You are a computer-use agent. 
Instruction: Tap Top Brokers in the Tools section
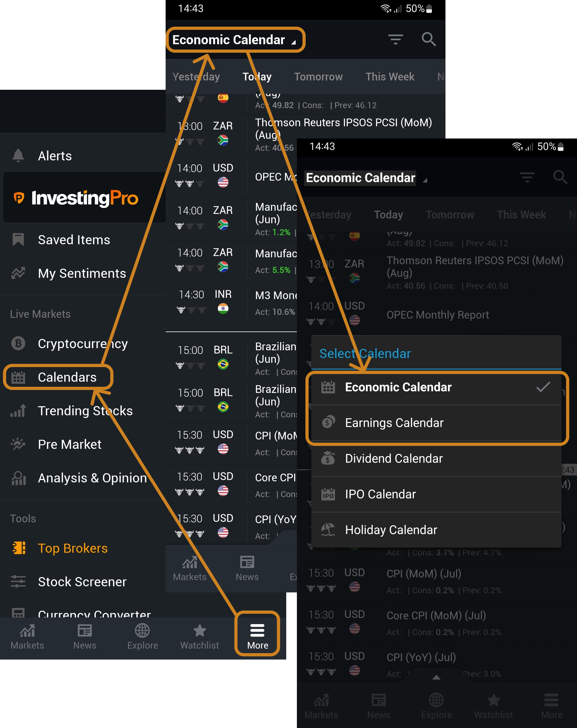pyautogui.click(x=73, y=548)
